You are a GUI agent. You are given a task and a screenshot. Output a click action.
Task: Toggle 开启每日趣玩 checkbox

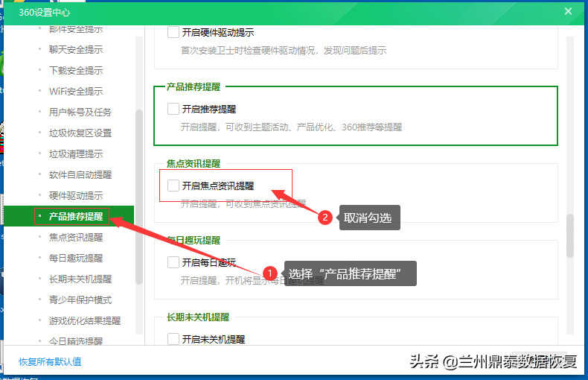[x=173, y=262]
